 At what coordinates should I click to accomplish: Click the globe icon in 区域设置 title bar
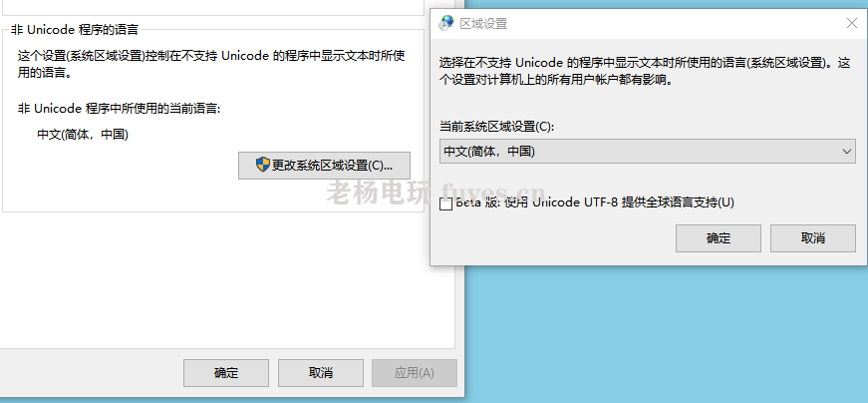point(446,23)
